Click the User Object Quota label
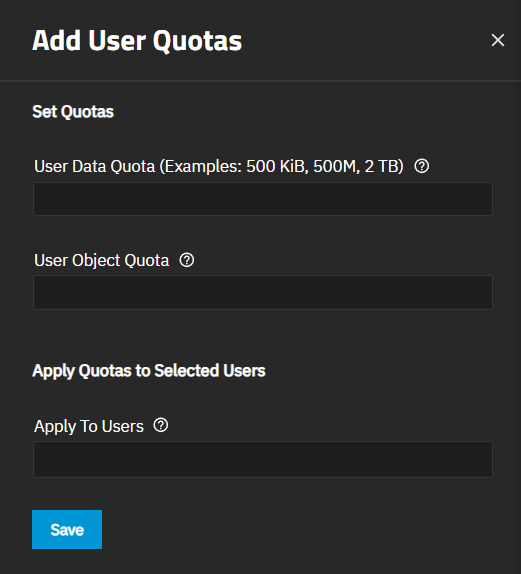 pyautogui.click(x=102, y=261)
